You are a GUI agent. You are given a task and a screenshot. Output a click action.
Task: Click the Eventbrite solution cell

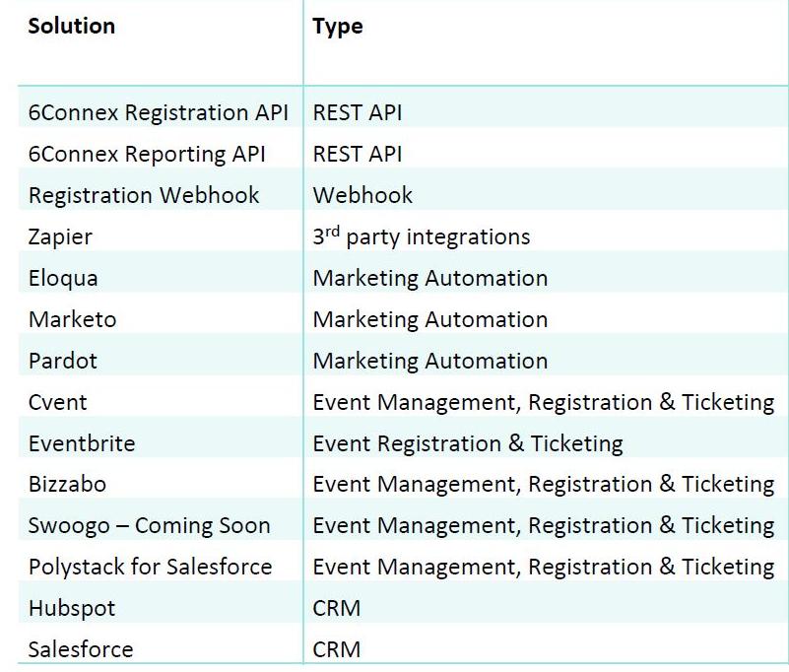82,443
